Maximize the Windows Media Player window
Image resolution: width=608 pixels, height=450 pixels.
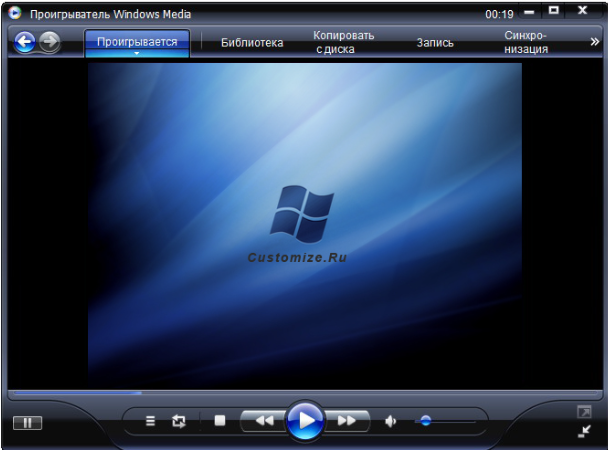click(x=554, y=10)
